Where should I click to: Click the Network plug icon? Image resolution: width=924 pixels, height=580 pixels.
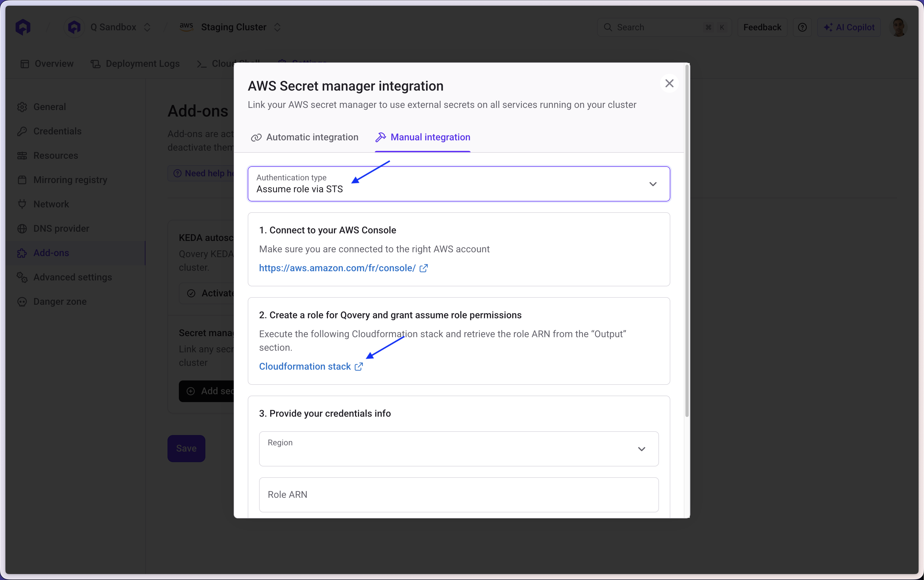[x=22, y=204]
